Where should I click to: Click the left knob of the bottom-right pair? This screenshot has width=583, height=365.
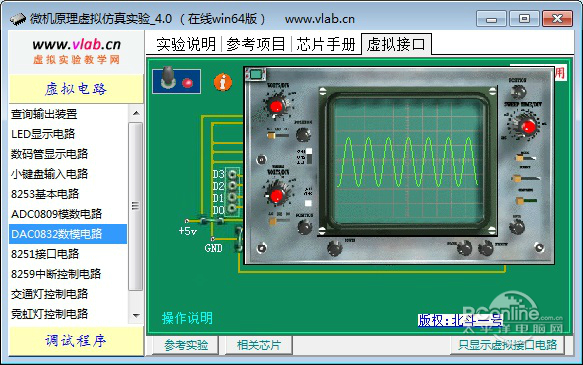pyautogui.click(x=464, y=248)
